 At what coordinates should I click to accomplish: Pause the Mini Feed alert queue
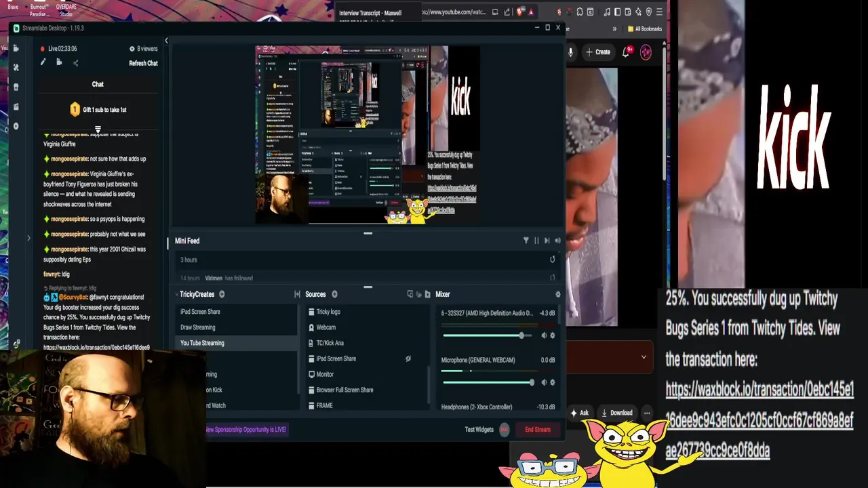536,241
